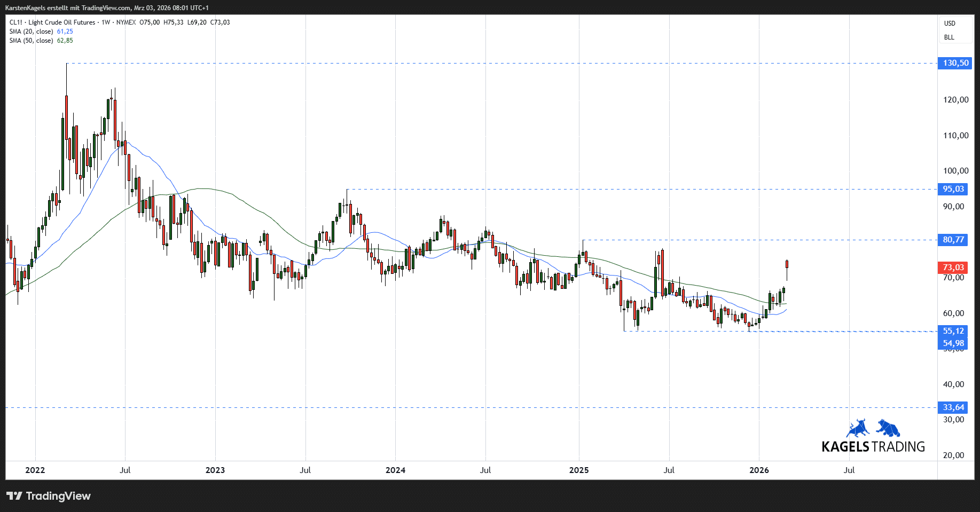Click the 1W timeframe in chart legend
980x512 pixels.
[x=106, y=22]
